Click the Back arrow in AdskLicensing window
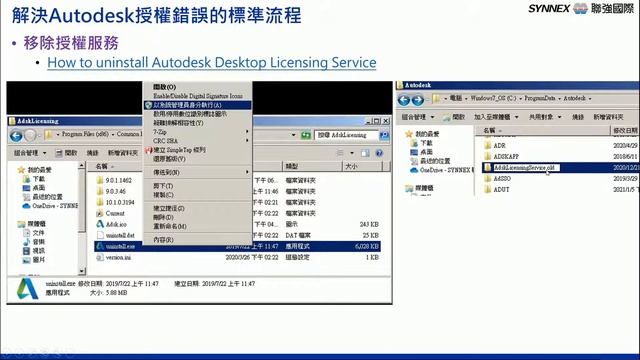640x360 pixels. [x=16, y=136]
